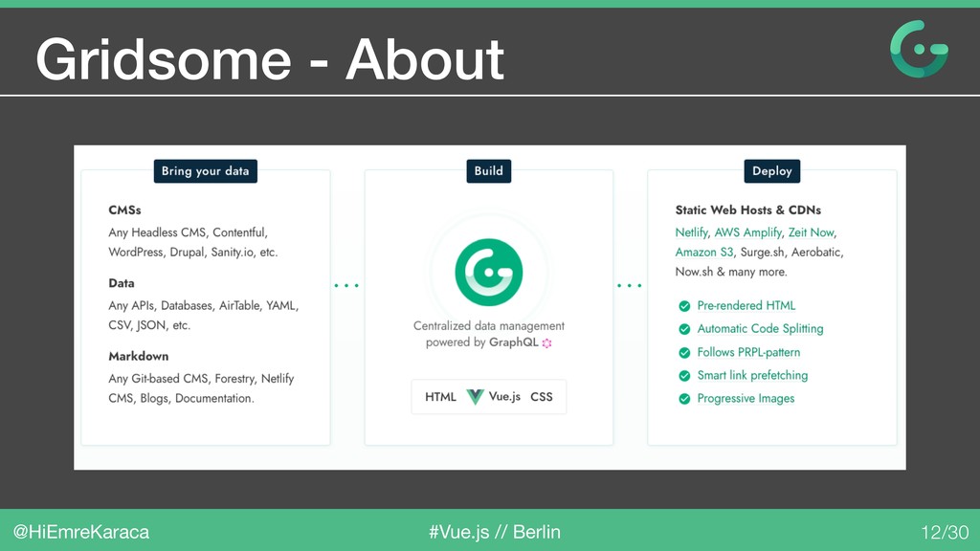Click the Any APIs, Databases, AirTable text line
The width and height of the screenshot is (980, 551).
tap(203, 305)
